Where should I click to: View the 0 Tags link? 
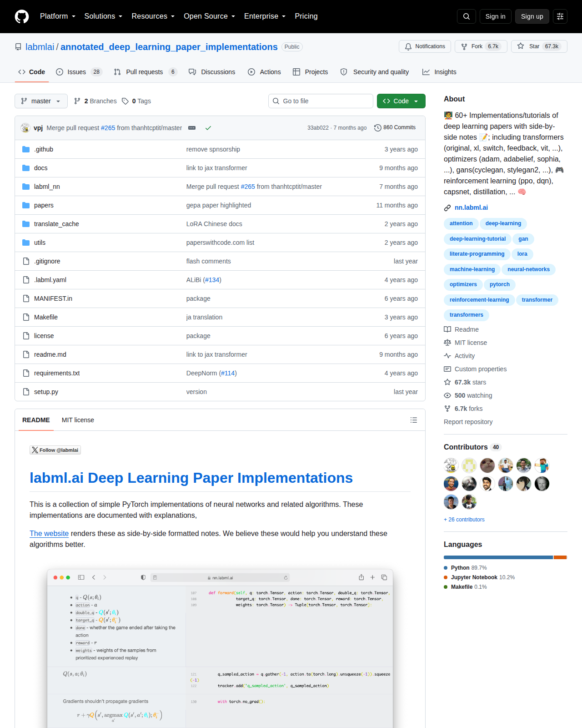[136, 101]
